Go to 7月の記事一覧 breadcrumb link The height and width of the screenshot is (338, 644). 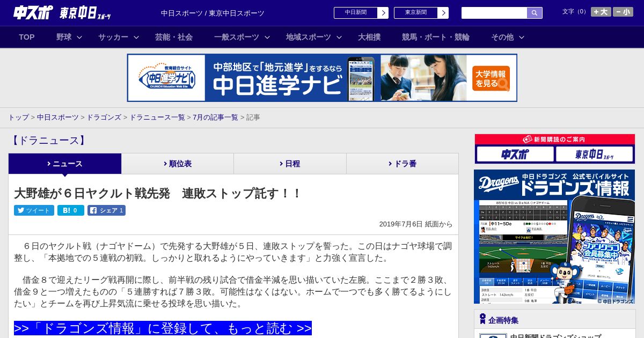pos(216,117)
